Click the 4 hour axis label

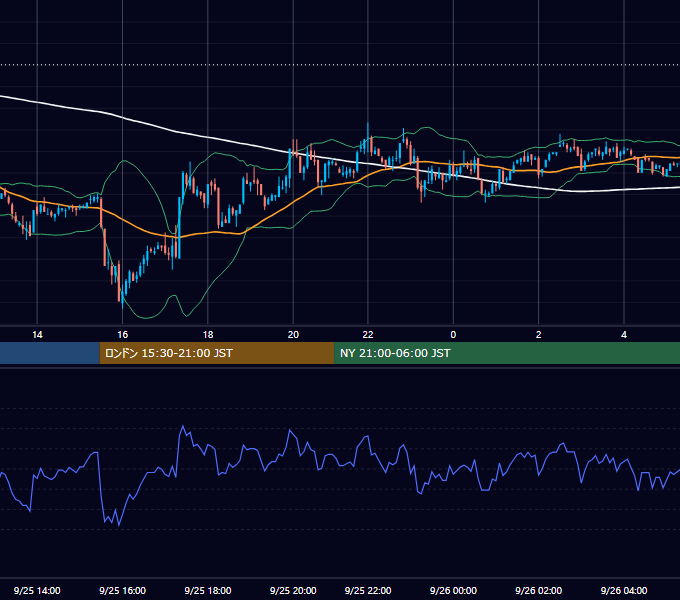pyautogui.click(x=624, y=335)
